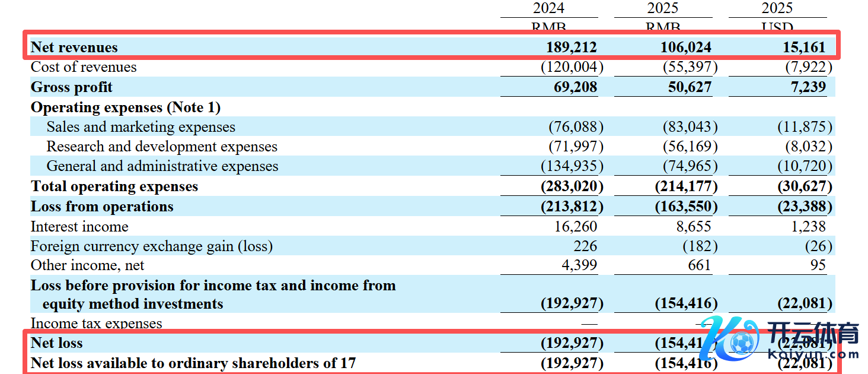868x374 pixels.
Task: Select the Net revenues row label
Action: click(74, 47)
